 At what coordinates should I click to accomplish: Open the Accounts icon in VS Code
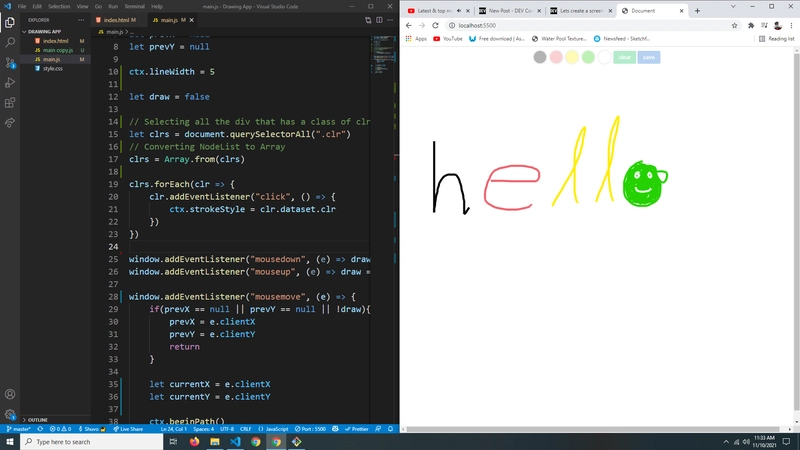click(10, 394)
